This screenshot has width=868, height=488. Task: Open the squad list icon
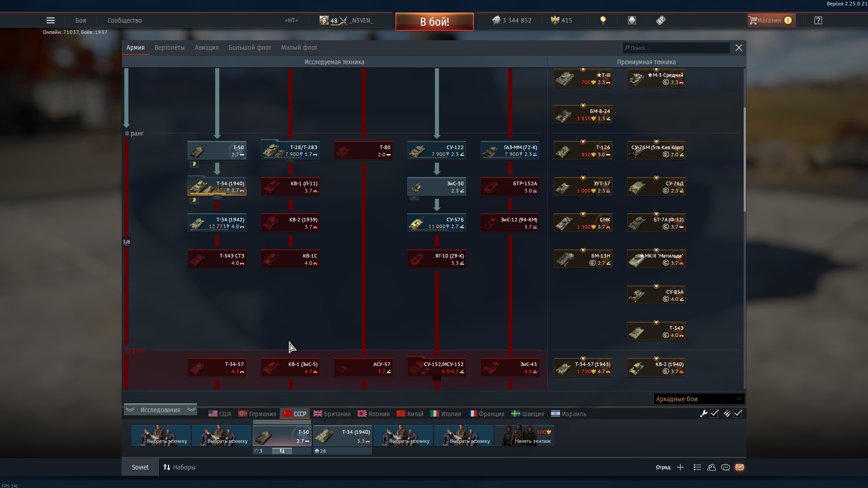click(697, 467)
